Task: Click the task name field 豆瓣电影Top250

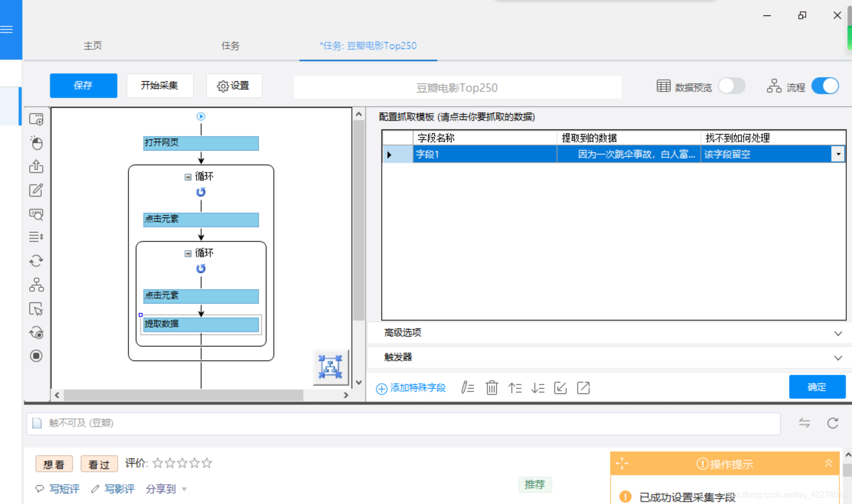Action: pyautogui.click(x=458, y=88)
